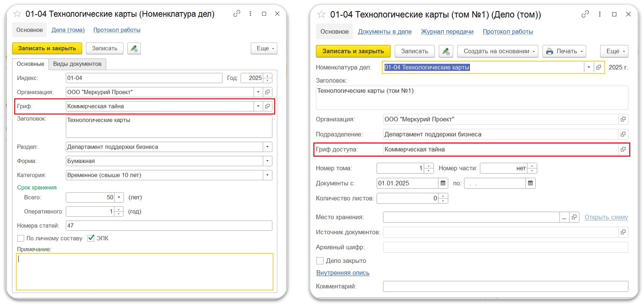Screen dimensions: 644x306
Task: Copy link icon in Номенклатура дел window
Action: pos(236,14)
